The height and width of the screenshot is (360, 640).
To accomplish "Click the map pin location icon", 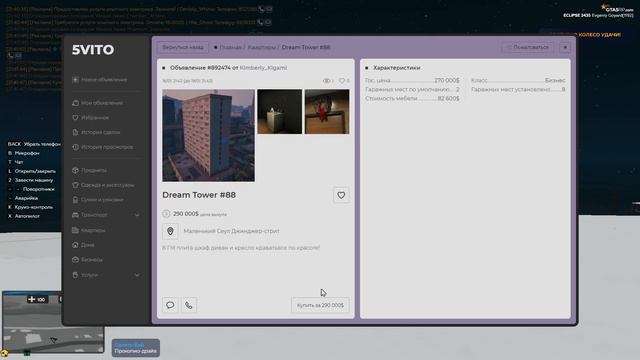I will [170, 231].
